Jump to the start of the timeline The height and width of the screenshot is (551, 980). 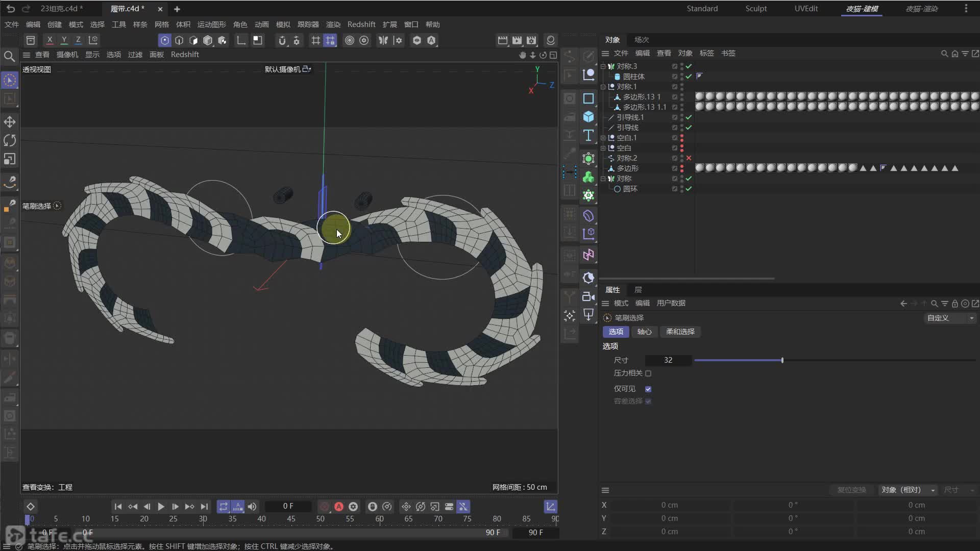(x=118, y=507)
